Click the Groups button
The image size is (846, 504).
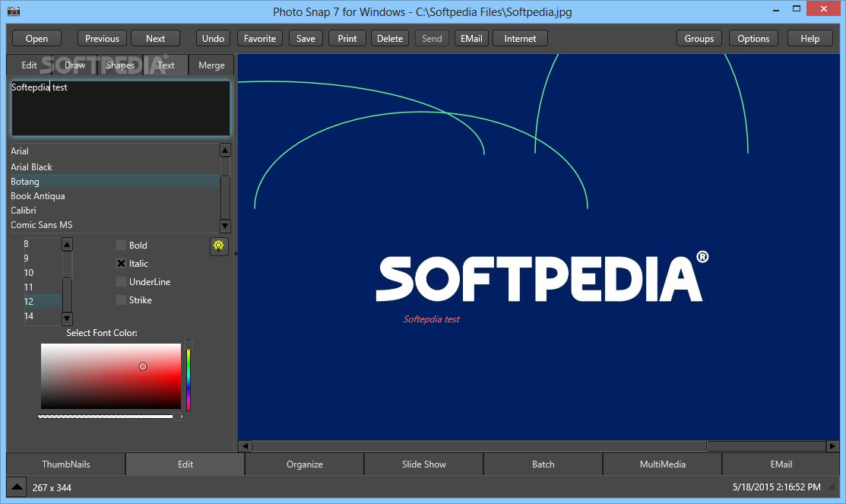tap(699, 38)
